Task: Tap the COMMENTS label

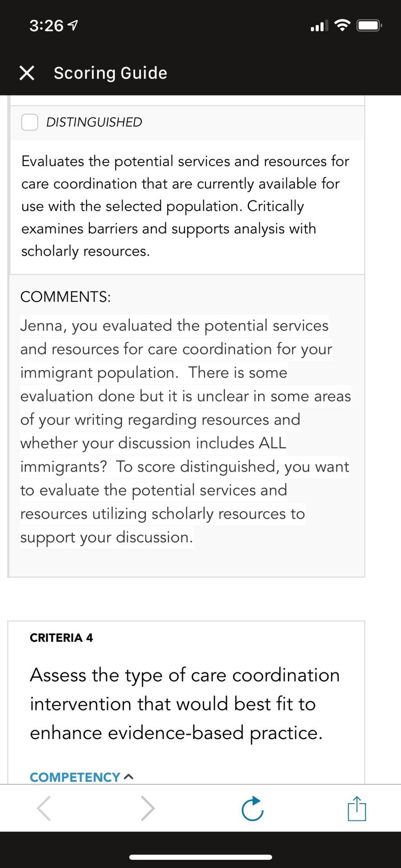Action: pyautogui.click(x=65, y=297)
